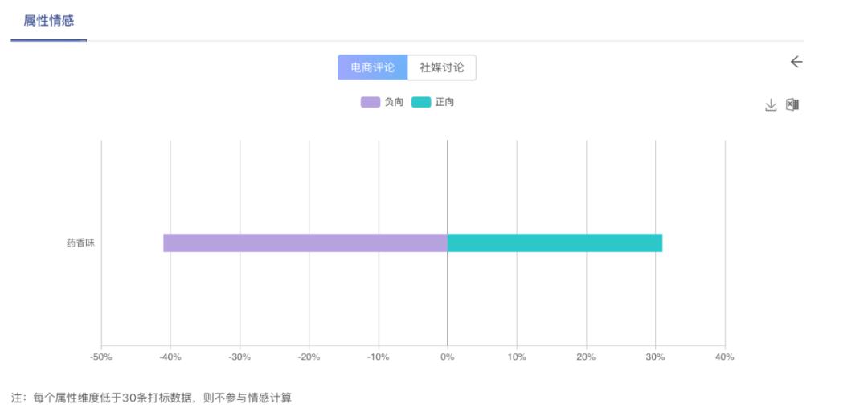Toggle the 负向 legend label
The height and width of the screenshot is (412, 868).
pyautogui.click(x=394, y=102)
